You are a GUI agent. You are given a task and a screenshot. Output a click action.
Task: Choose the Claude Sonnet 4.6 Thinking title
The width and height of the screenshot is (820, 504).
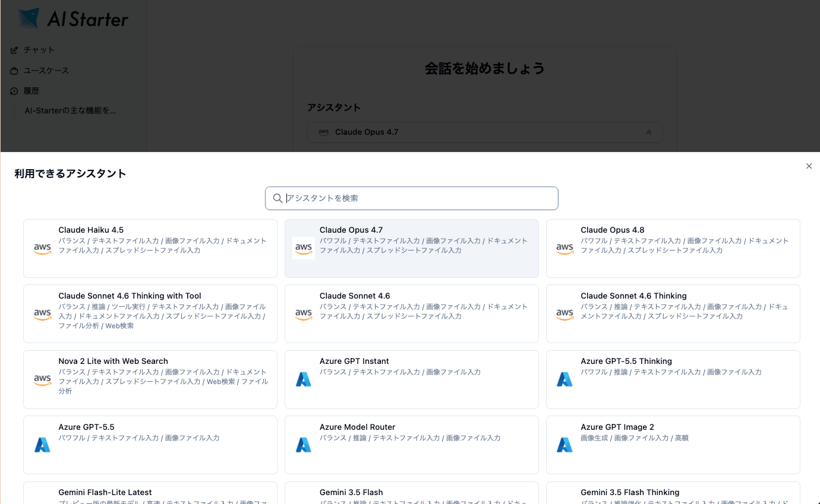tap(633, 296)
